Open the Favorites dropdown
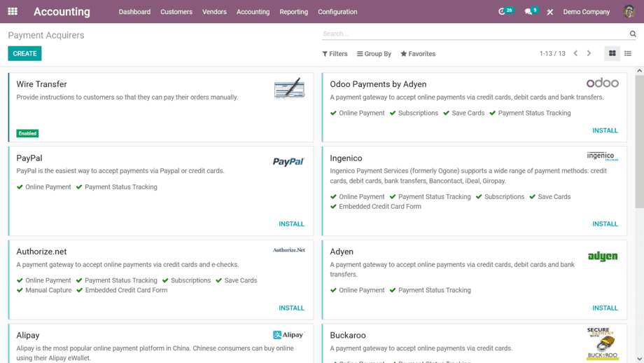The width and height of the screenshot is (644, 363). coord(418,54)
